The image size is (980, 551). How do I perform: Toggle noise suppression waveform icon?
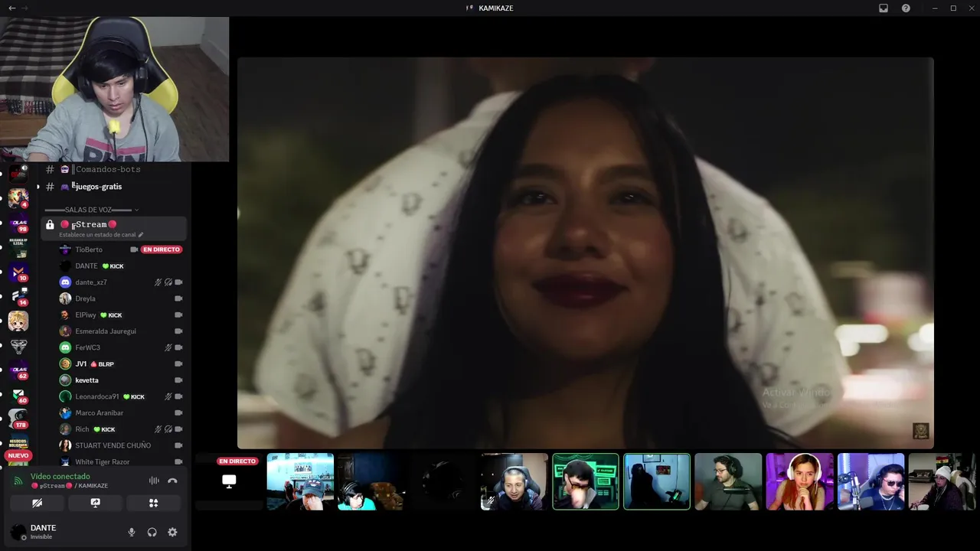coord(154,481)
